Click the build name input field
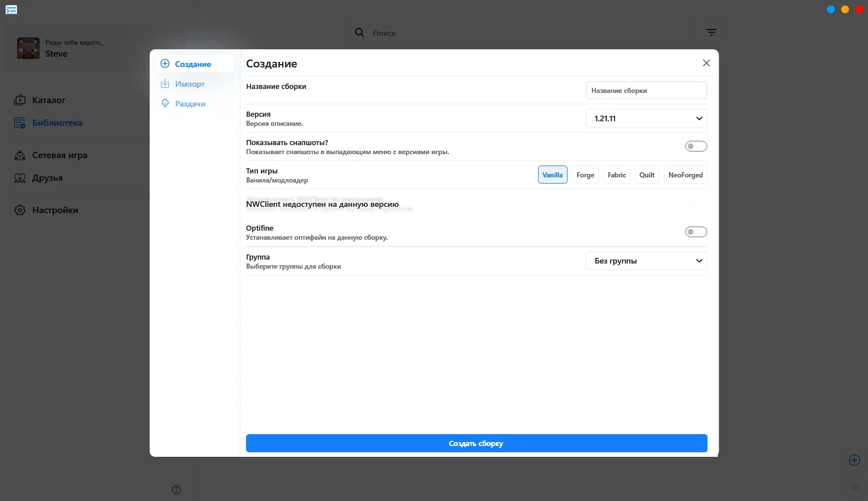Image resolution: width=868 pixels, height=501 pixels. pyautogui.click(x=646, y=91)
